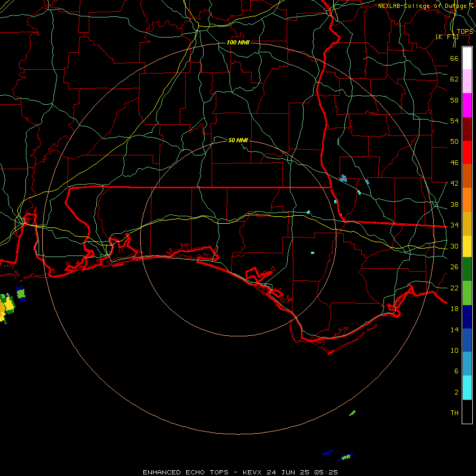Click the '66' legend value
This screenshot has height=476, width=476.
454,58
